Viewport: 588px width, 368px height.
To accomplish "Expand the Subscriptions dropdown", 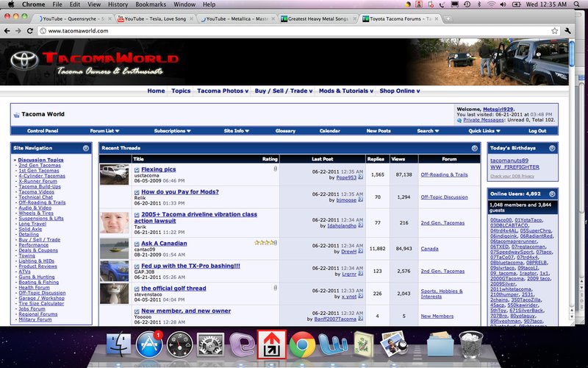I will [x=173, y=131].
